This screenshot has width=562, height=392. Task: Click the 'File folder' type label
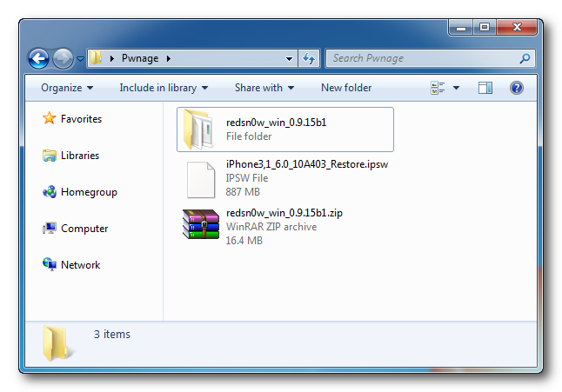[249, 136]
